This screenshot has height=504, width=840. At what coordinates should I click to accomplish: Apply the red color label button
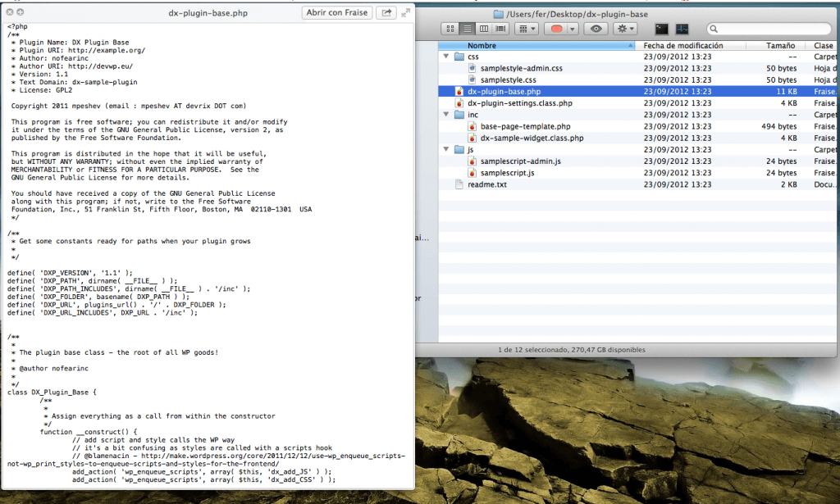[x=555, y=29]
